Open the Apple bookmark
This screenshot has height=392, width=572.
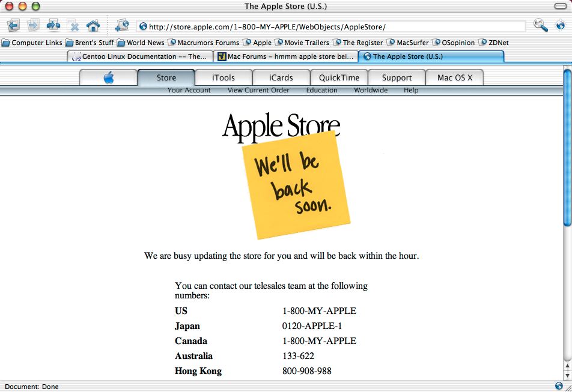tap(258, 43)
